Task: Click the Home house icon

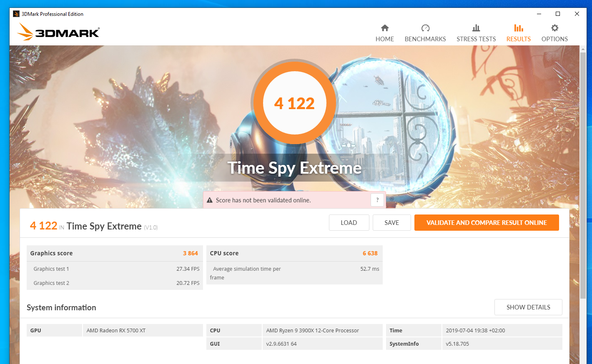Action: tap(385, 28)
